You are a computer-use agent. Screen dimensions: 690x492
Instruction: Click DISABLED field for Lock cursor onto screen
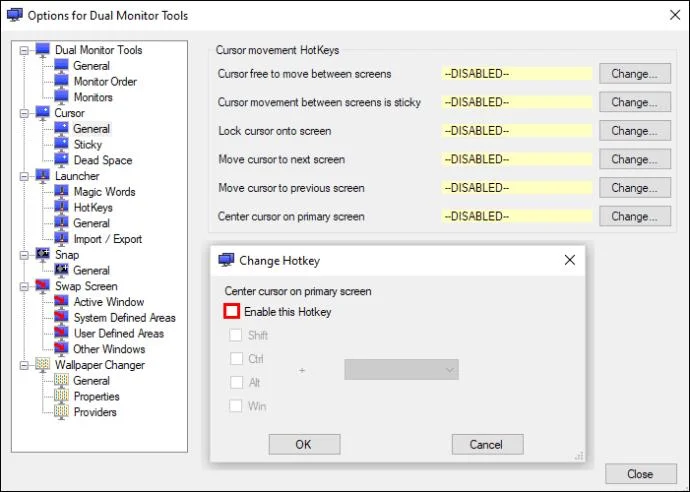(x=517, y=131)
